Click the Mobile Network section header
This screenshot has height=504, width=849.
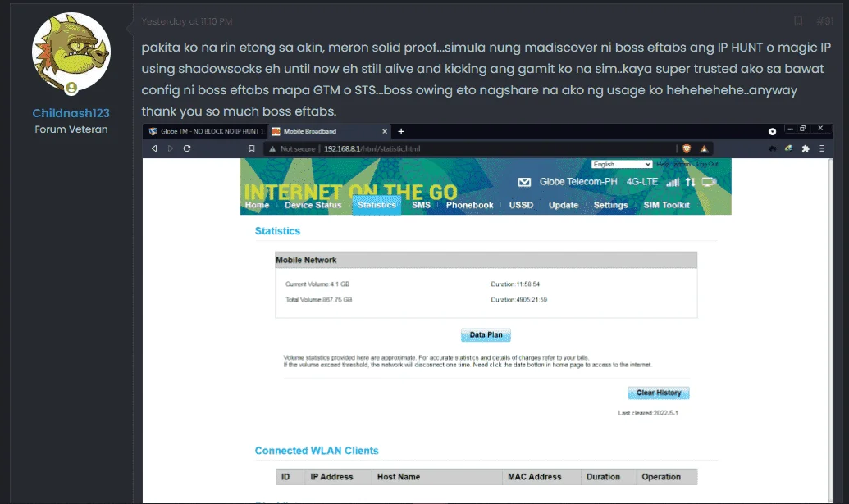click(486, 260)
